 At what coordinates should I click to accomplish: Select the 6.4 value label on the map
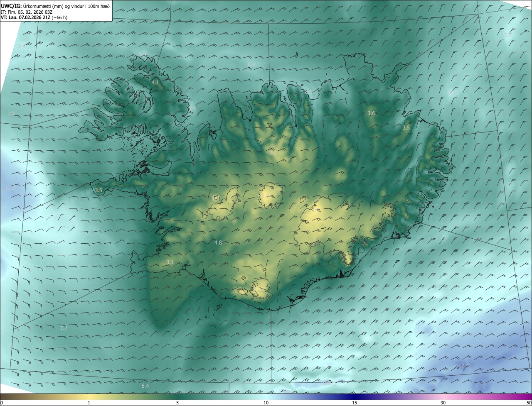pyautogui.click(x=145, y=386)
